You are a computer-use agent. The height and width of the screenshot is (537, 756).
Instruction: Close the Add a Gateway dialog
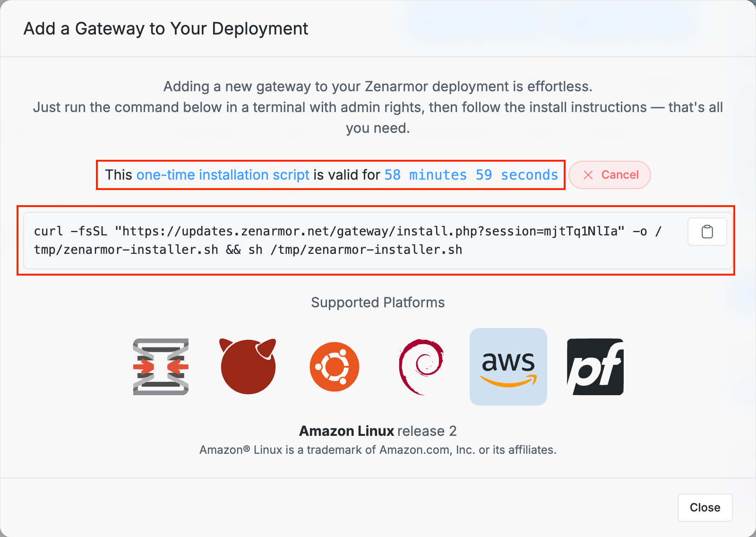tap(704, 508)
